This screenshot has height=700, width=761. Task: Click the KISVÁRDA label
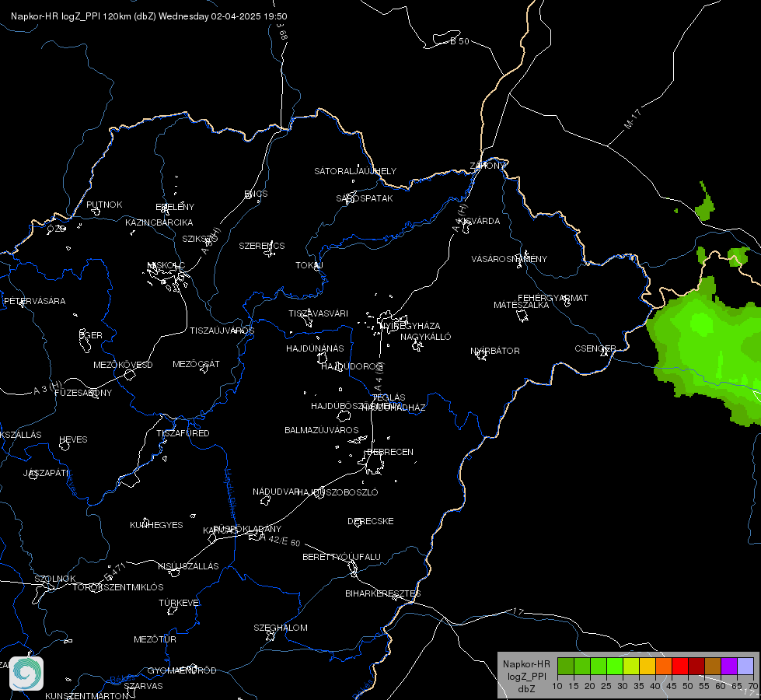click(479, 221)
